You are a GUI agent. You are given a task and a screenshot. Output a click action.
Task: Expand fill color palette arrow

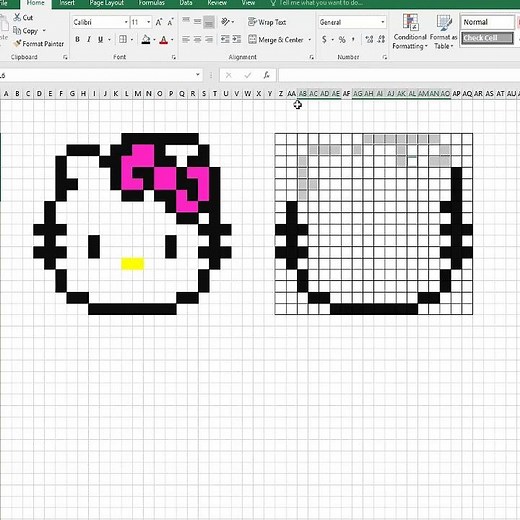[x=154, y=40]
